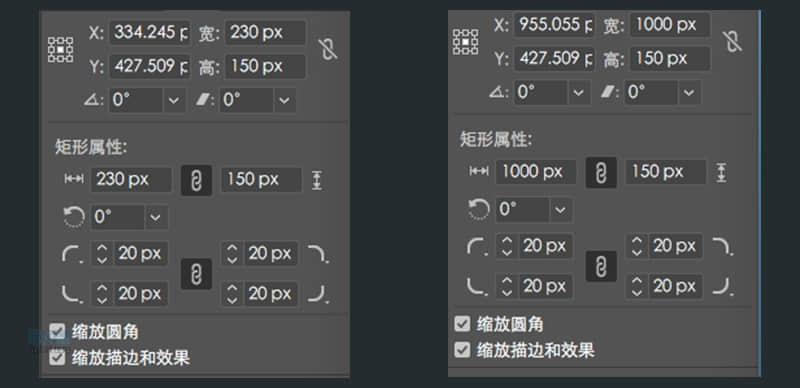800x388 pixels.
Task: Click the X field showing 955.055 in right panel
Action: pos(554,25)
